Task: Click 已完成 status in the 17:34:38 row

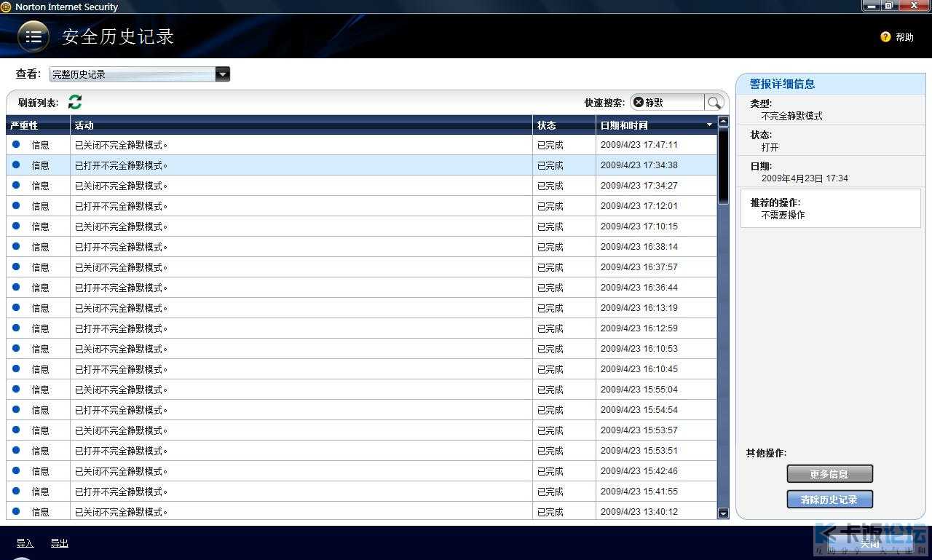Action: pyautogui.click(x=550, y=165)
